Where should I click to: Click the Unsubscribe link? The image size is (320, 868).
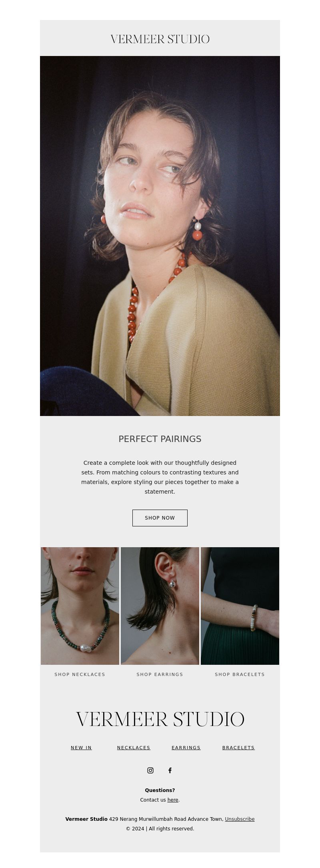240,819
